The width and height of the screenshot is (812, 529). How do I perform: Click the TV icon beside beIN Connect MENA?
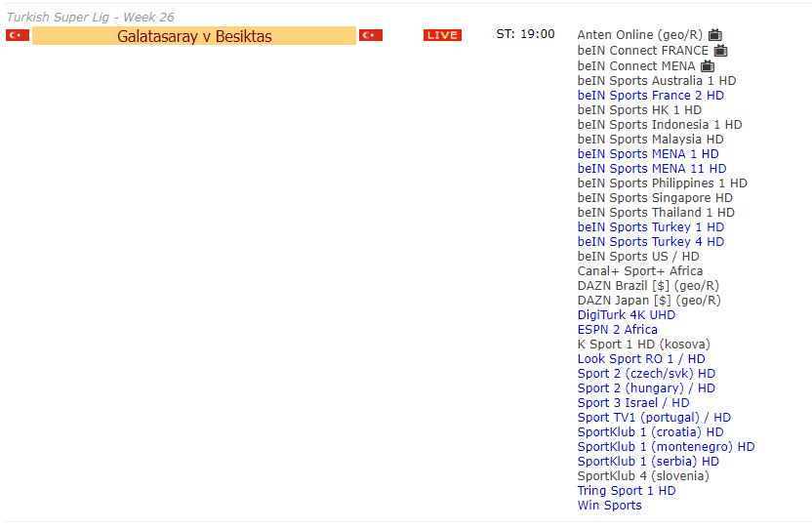[x=708, y=66]
